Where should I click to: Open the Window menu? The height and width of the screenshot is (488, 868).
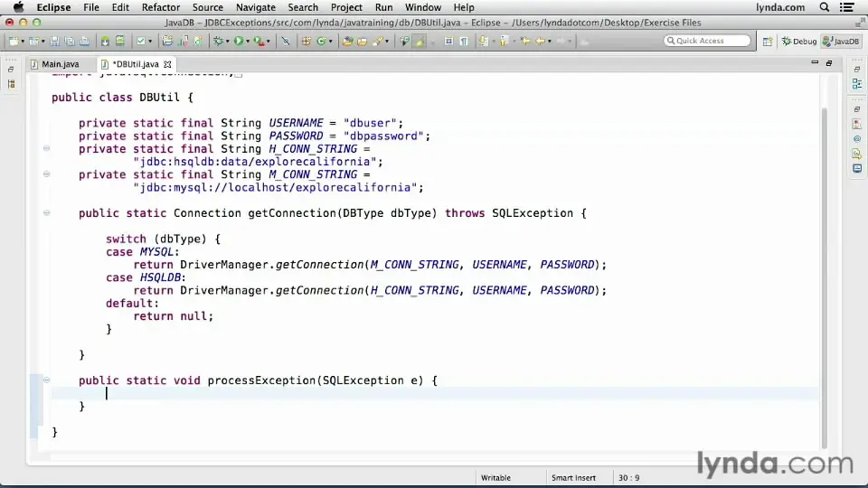[x=422, y=7]
